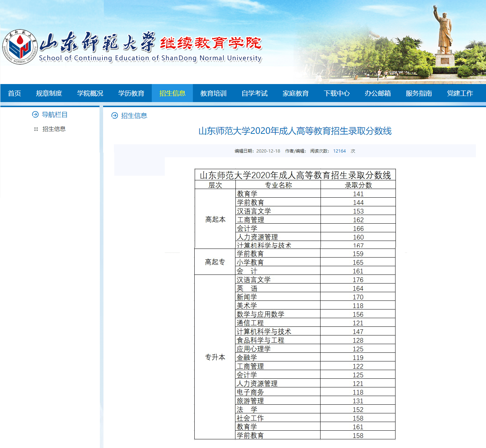Click the 旅游管理 major cell
This screenshot has height=448, width=486.
click(x=278, y=401)
